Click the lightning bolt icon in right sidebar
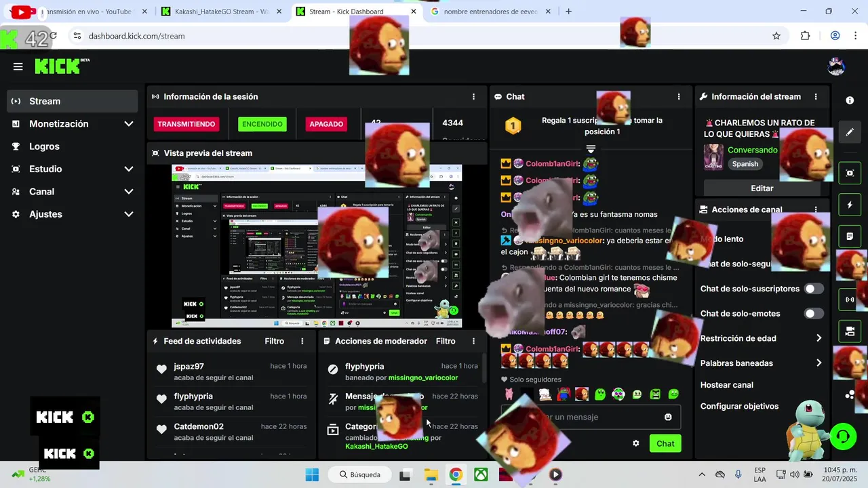This screenshot has width=868, height=488. tap(850, 205)
